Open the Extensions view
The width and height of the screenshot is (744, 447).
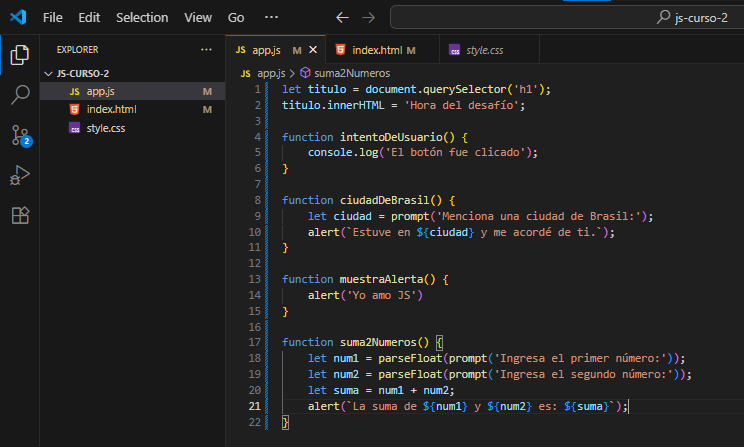20,215
